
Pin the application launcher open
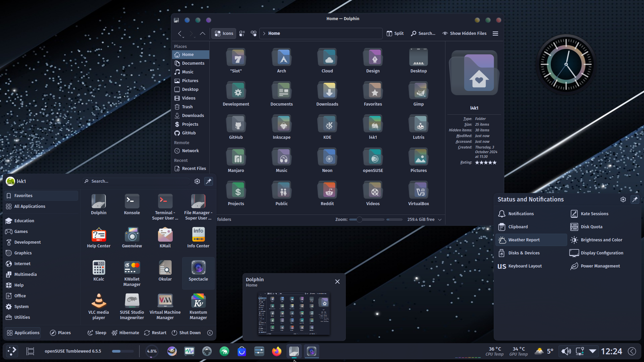click(209, 181)
